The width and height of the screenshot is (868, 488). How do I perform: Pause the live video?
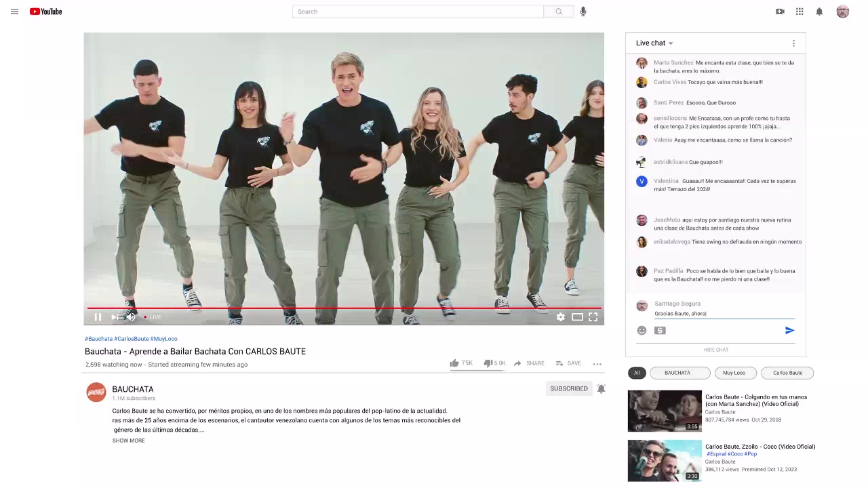[98, 317]
